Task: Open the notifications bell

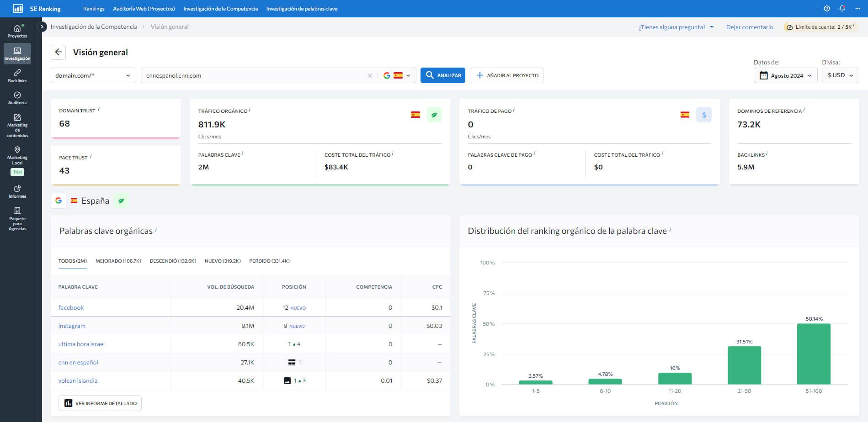Action: (x=842, y=9)
